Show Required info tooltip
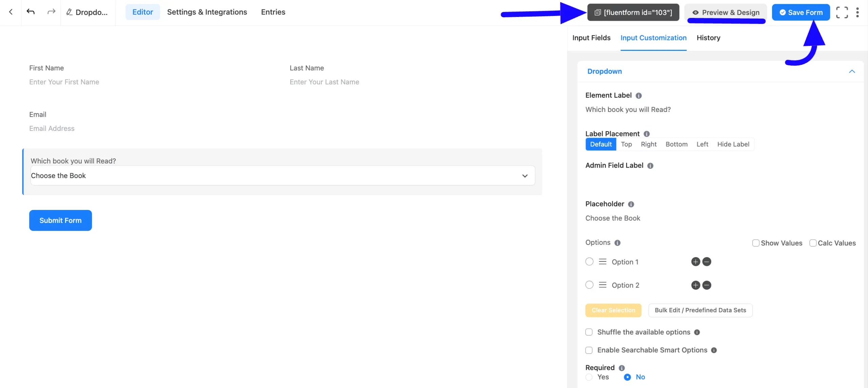868x388 pixels. tap(622, 368)
